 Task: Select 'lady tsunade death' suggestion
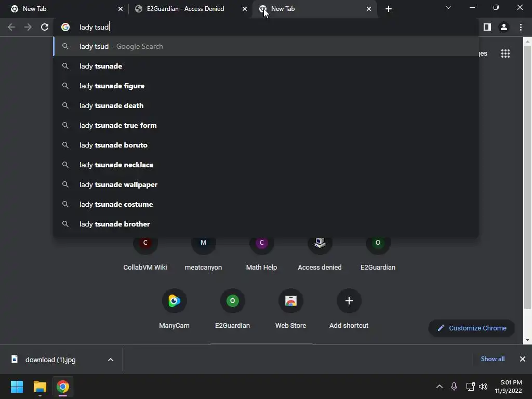pos(266,105)
